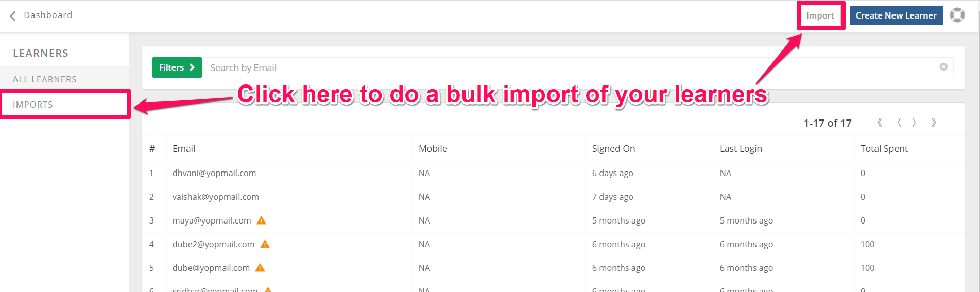Click the back arrow beside Dashboard
980x292 pixels.
(x=13, y=16)
